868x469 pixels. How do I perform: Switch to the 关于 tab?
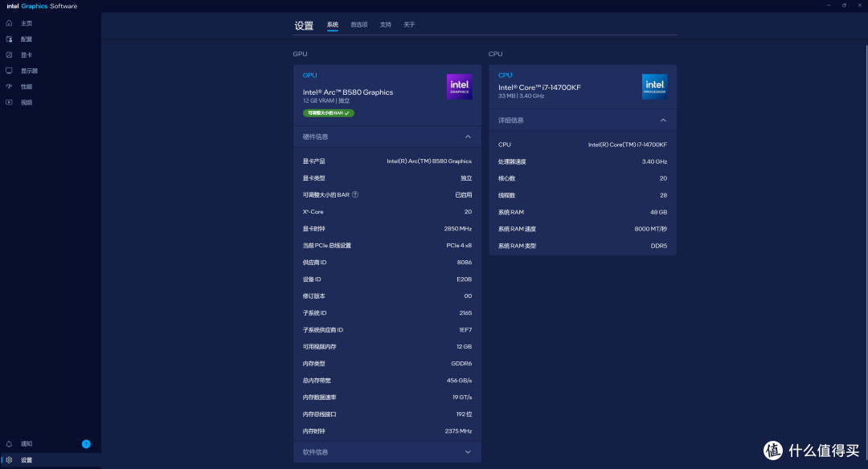click(x=409, y=25)
